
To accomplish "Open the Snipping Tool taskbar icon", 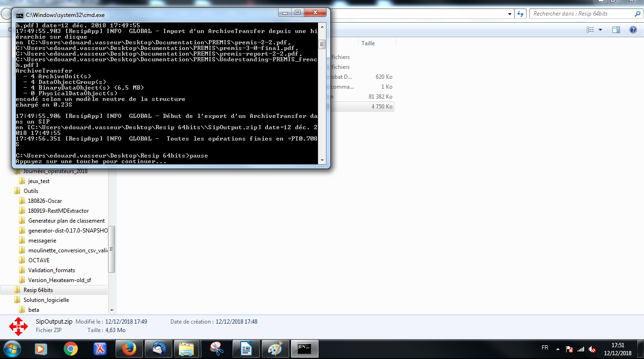I will click(217, 349).
